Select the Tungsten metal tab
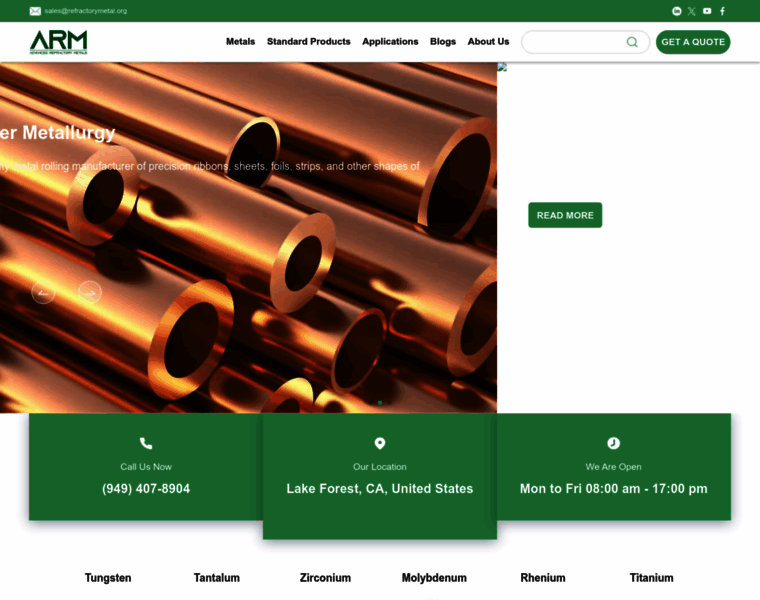The width and height of the screenshot is (760, 600). click(x=108, y=578)
